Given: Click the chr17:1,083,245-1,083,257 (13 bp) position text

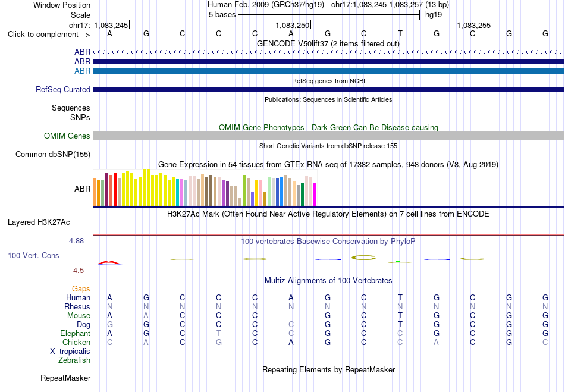Looking at the screenshot, I should 390,5.
